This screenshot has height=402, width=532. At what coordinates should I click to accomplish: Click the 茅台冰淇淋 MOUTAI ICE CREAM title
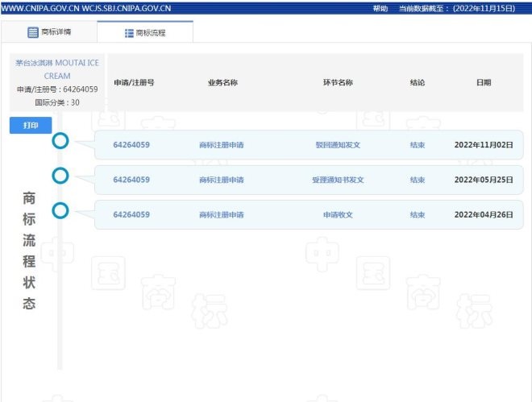[x=56, y=68]
